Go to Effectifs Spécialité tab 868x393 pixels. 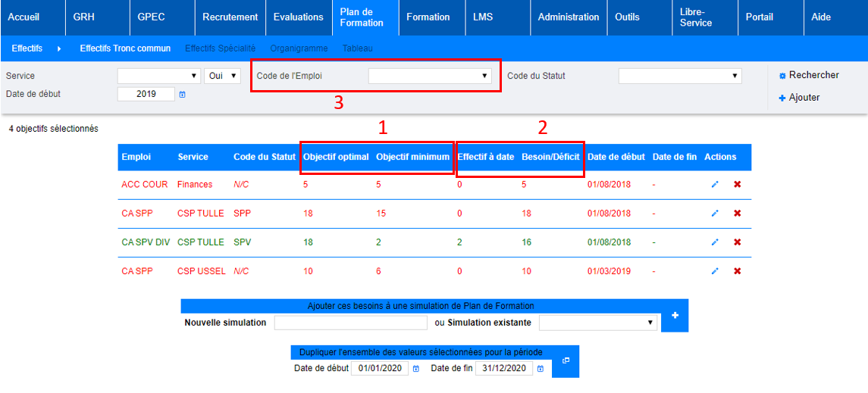pos(220,48)
